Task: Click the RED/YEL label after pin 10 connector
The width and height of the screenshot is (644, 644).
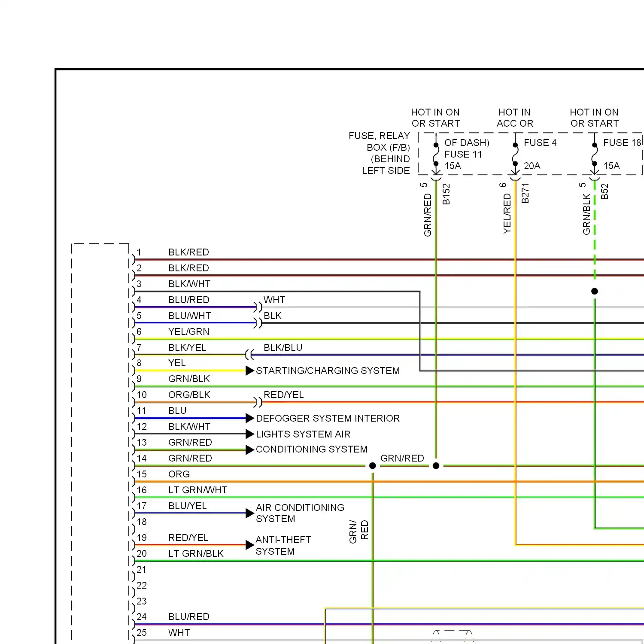Action: 284,395
